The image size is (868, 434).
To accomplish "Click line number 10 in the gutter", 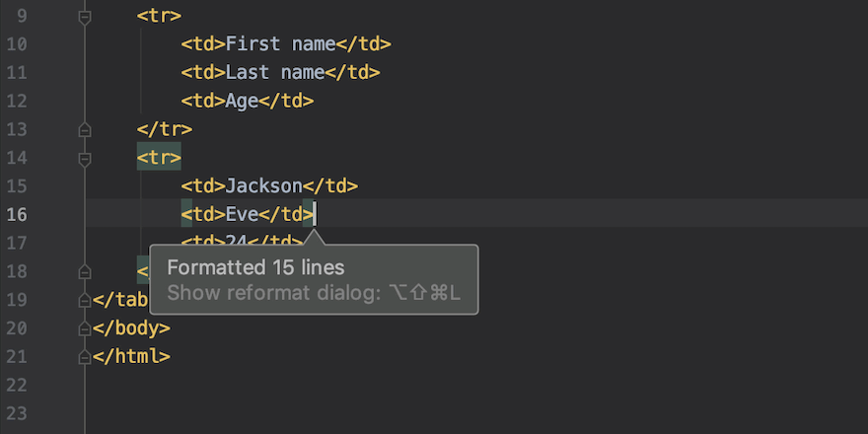I will 17,44.
